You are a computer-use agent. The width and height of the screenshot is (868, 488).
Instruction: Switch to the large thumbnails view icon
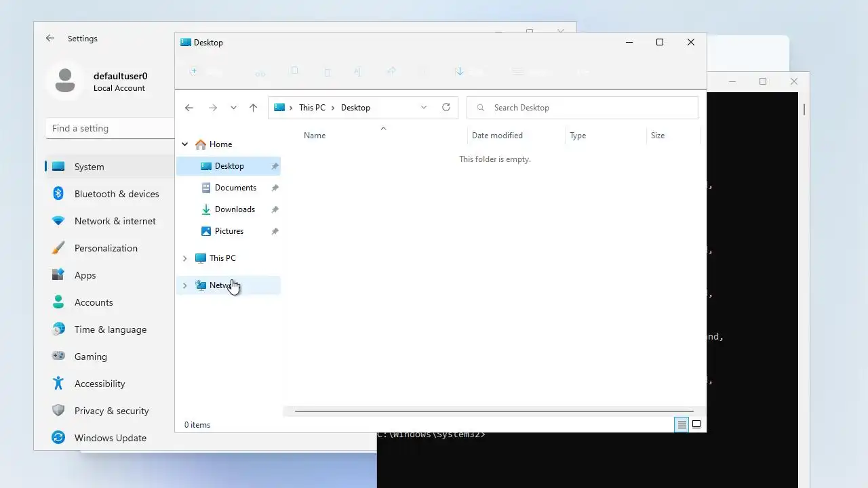[696, 425]
